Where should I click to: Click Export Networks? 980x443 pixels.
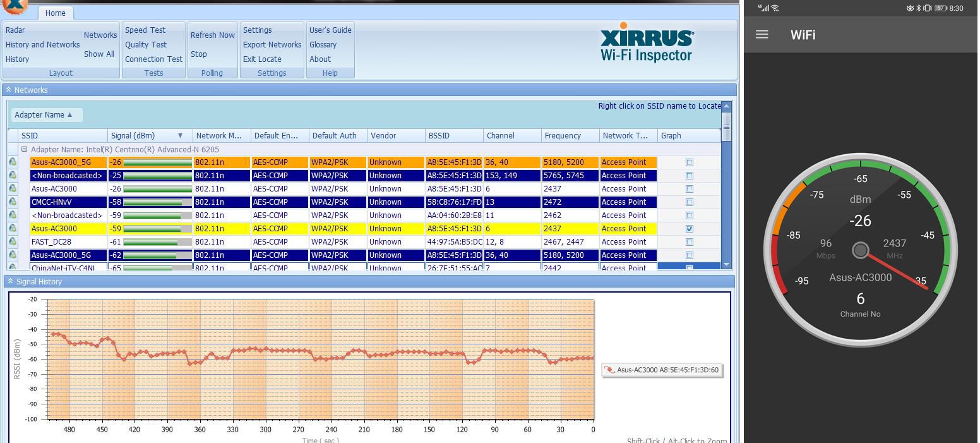click(272, 45)
